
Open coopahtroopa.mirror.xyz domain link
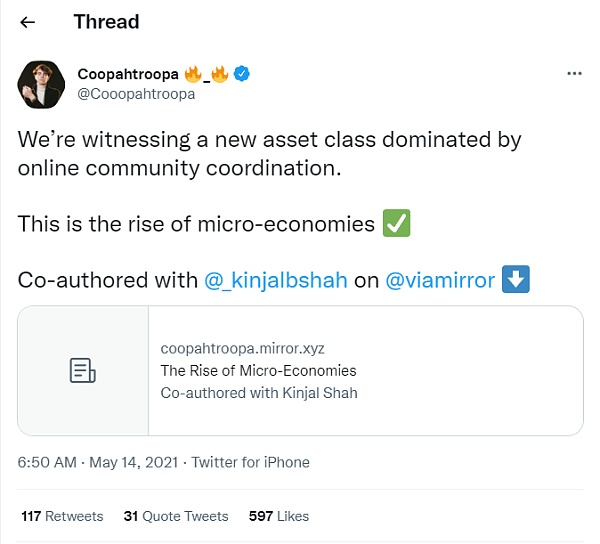[243, 349]
